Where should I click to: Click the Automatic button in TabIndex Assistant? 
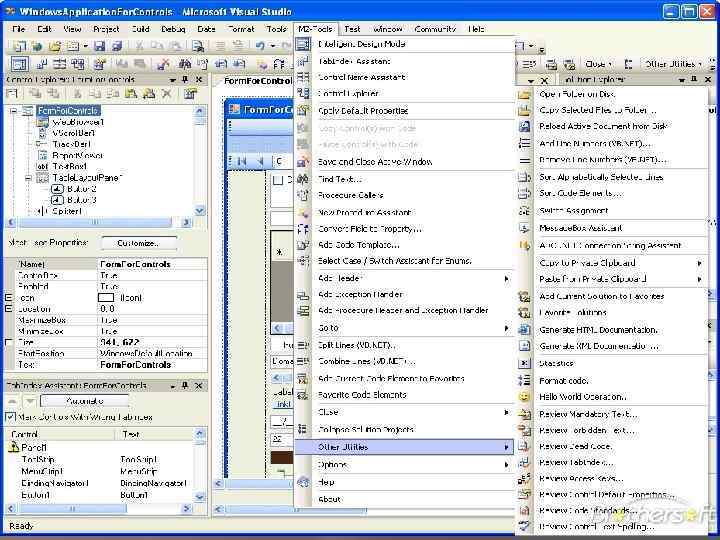[84, 401]
